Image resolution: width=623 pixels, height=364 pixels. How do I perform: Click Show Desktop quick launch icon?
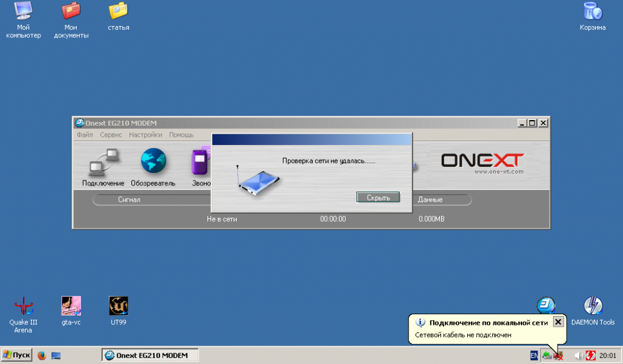56,355
